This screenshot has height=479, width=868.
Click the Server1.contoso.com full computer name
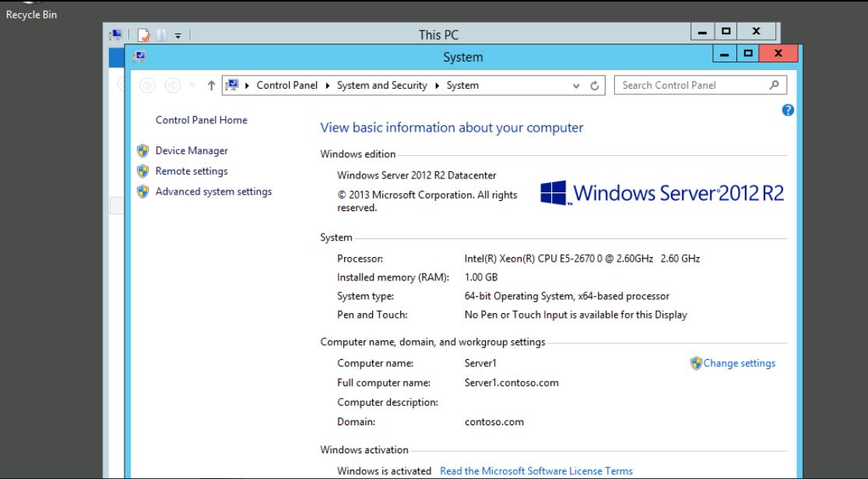click(511, 382)
